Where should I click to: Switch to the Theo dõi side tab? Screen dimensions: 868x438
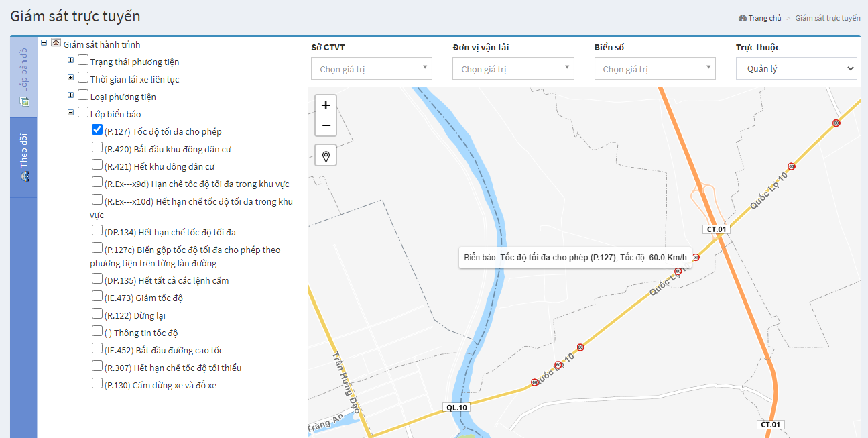tap(24, 158)
